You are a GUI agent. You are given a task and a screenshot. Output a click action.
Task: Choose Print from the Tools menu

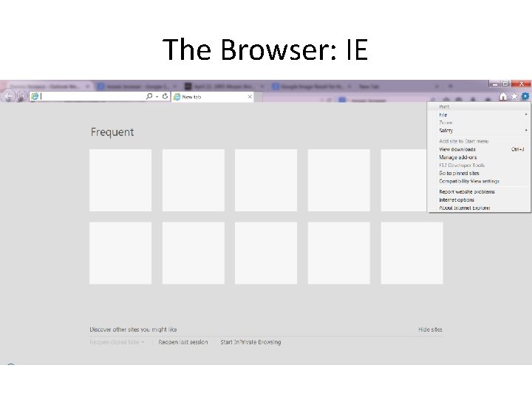(479, 106)
